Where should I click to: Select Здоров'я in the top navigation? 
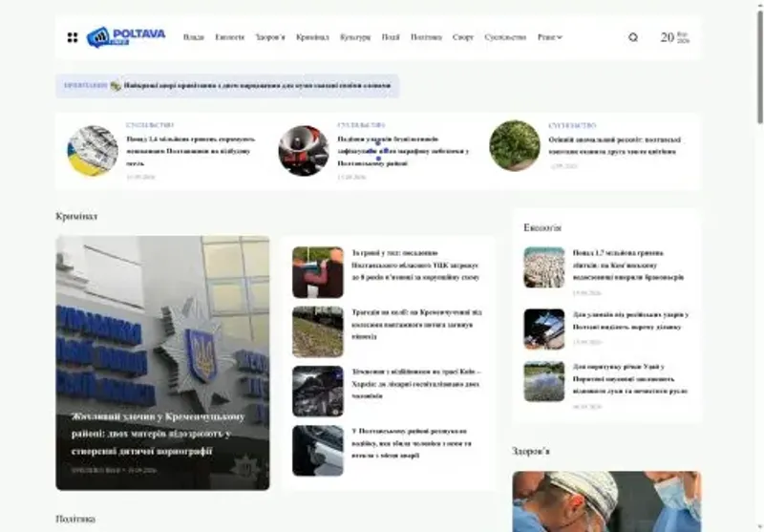pyautogui.click(x=270, y=37)
